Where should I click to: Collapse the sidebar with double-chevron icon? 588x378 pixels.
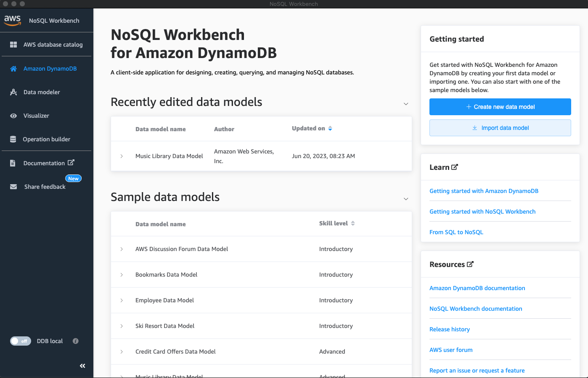82,366
